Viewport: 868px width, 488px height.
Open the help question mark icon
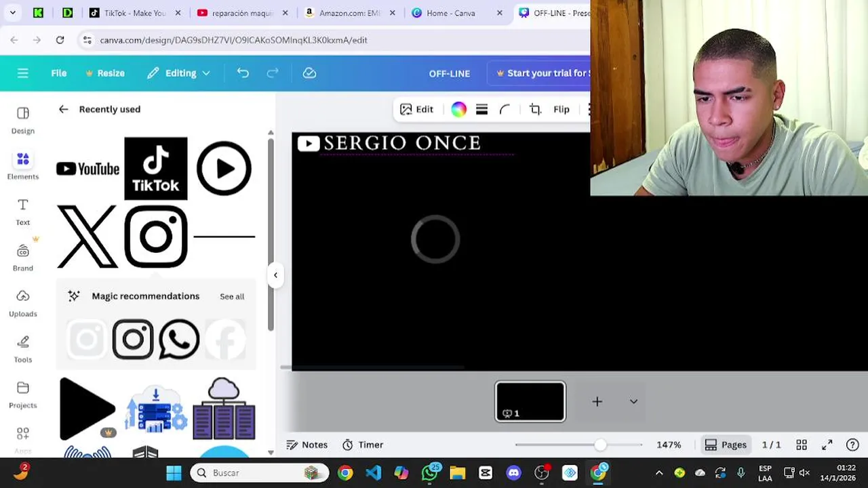coord(853,445)
